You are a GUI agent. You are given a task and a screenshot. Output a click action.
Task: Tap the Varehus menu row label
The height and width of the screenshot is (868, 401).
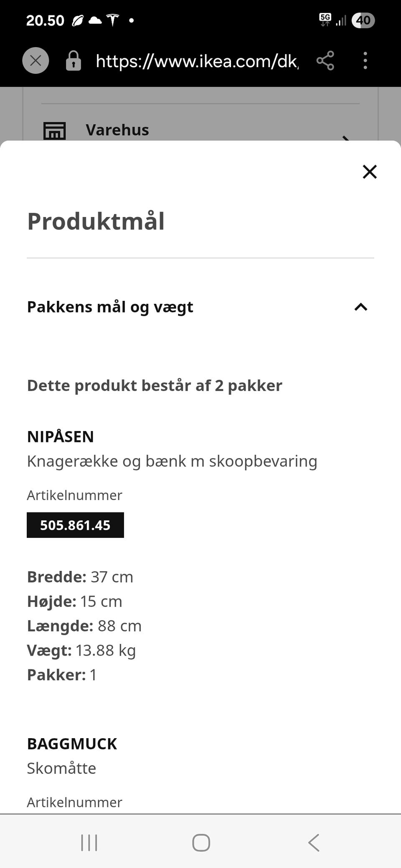pyautogui.click(x=117, y=130)
